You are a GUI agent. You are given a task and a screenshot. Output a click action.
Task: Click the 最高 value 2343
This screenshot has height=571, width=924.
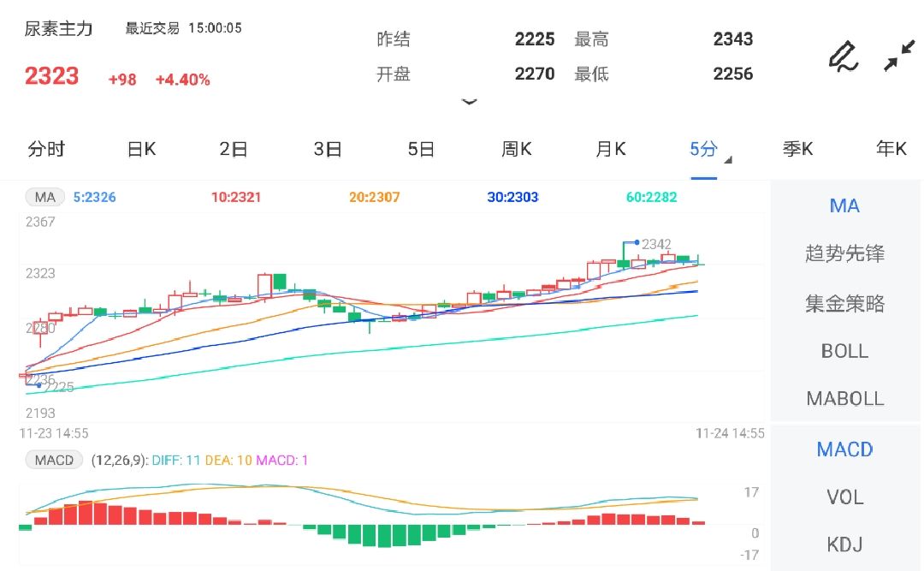[733, 39]
